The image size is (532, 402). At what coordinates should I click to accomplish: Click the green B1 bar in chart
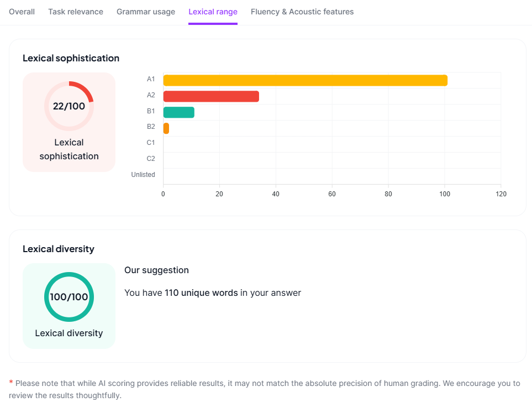coord(179,112)
